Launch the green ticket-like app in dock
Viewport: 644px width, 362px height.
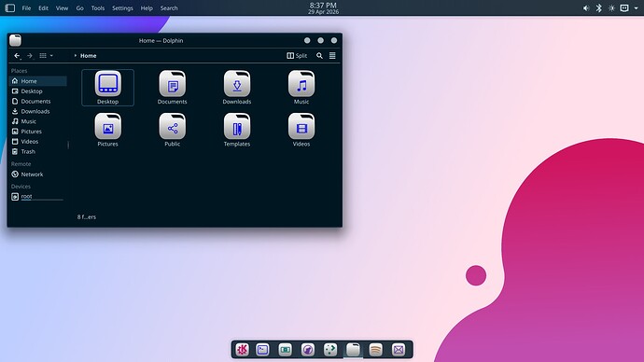pos(285,350)
